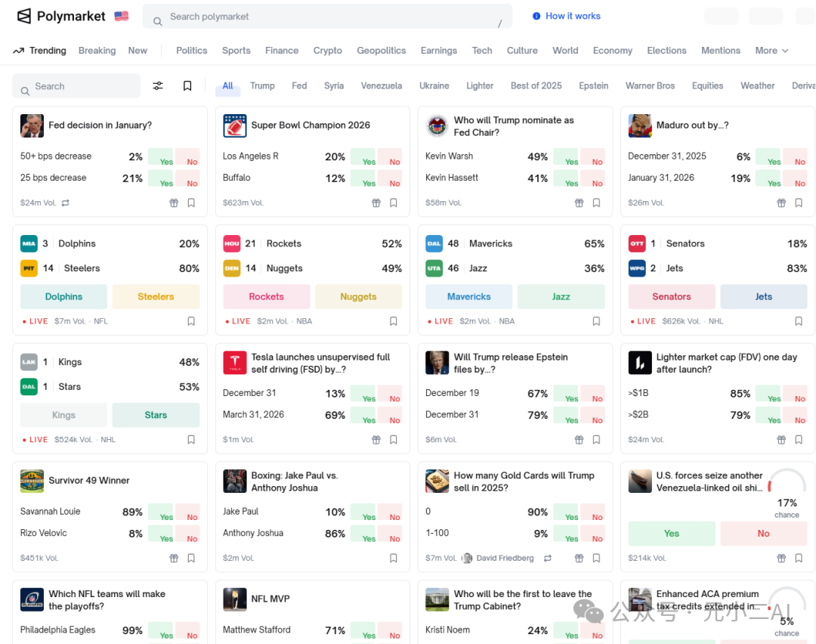Go to the Politics category
816x644 pixels.
(x=191, y=51)
